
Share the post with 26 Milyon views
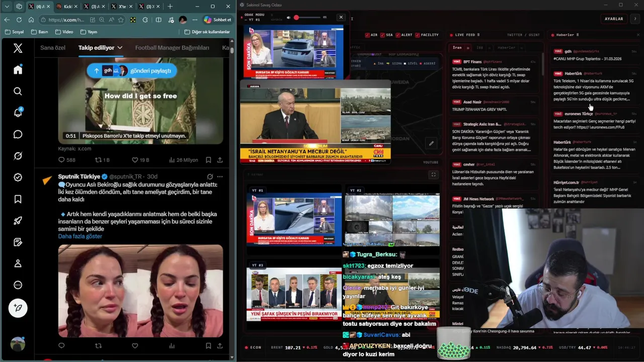tap(220, 160)
